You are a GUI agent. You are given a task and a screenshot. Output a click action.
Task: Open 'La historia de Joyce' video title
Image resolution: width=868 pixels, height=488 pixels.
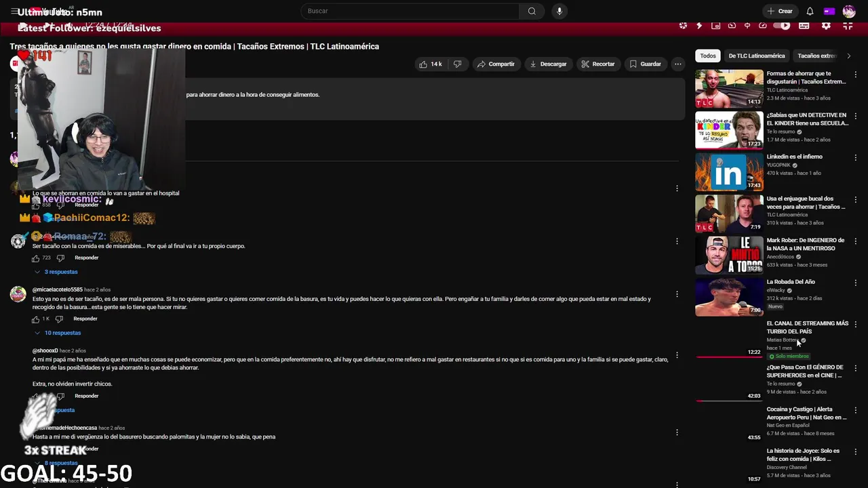(x=803, y=455)
